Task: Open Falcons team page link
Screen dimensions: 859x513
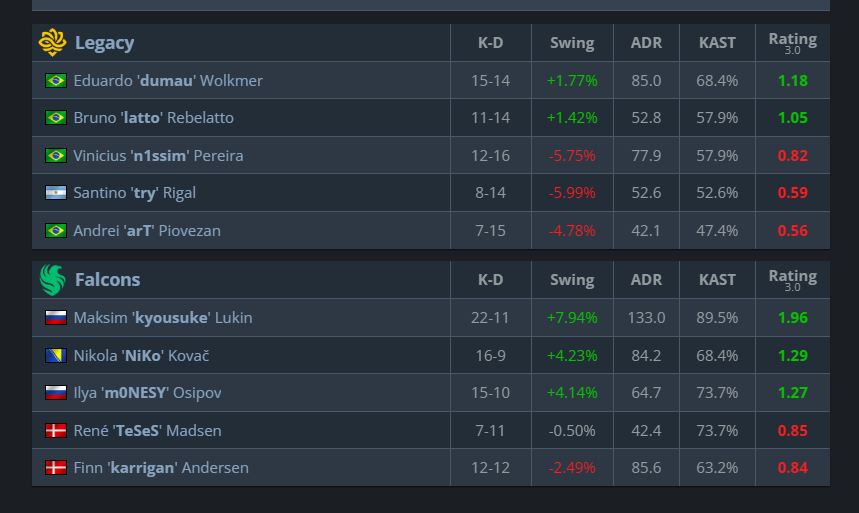Action: [x=107, y=280]
